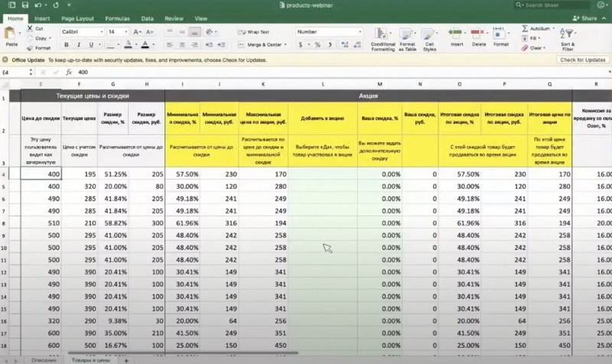612x364 pixels.
Task: Click the fx insert function icon
Action: click(x=69, y=72)
